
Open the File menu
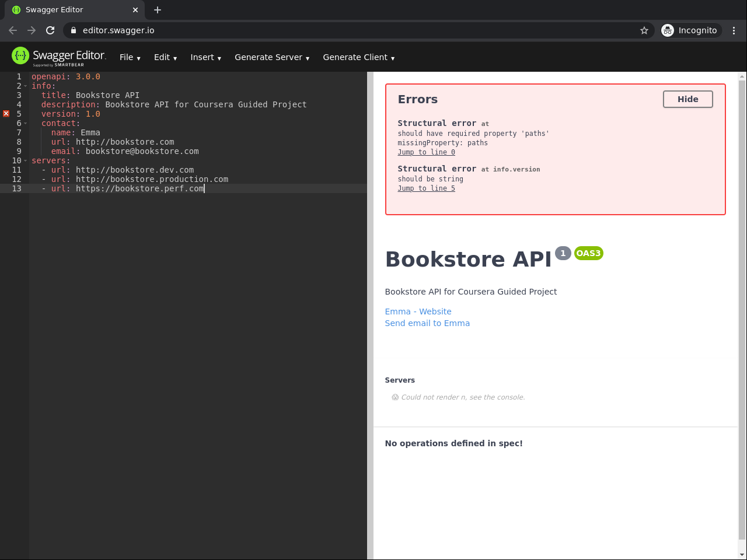coord(130,57)
